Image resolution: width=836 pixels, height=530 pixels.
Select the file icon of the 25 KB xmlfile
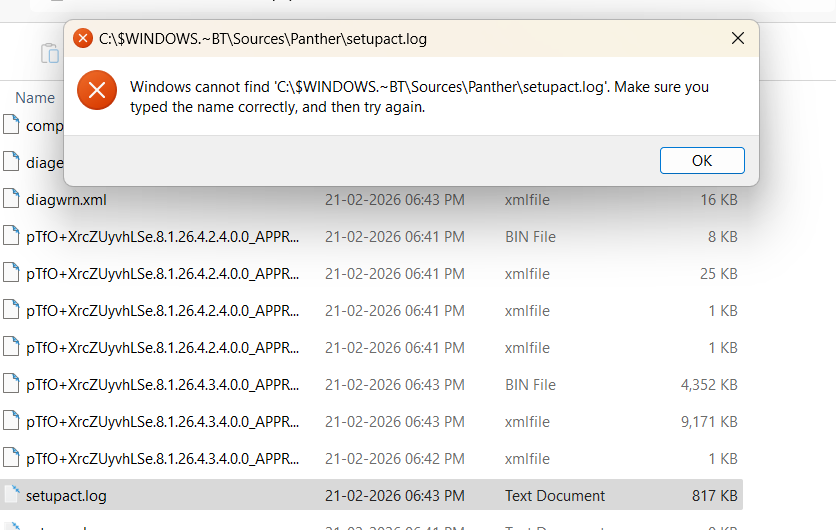[x=11, y=272]
